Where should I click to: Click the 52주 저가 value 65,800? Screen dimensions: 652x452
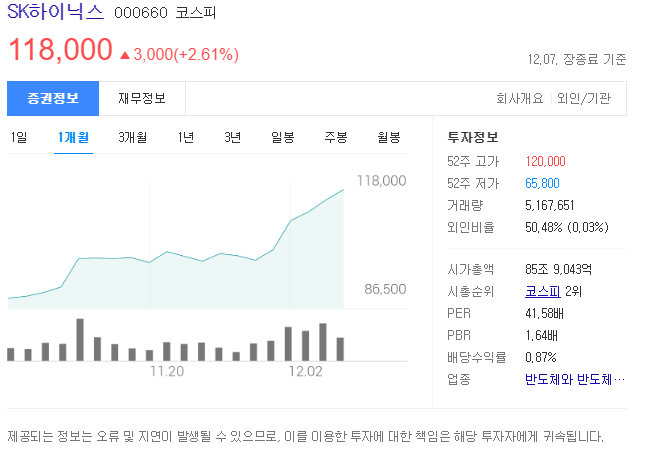542,183
